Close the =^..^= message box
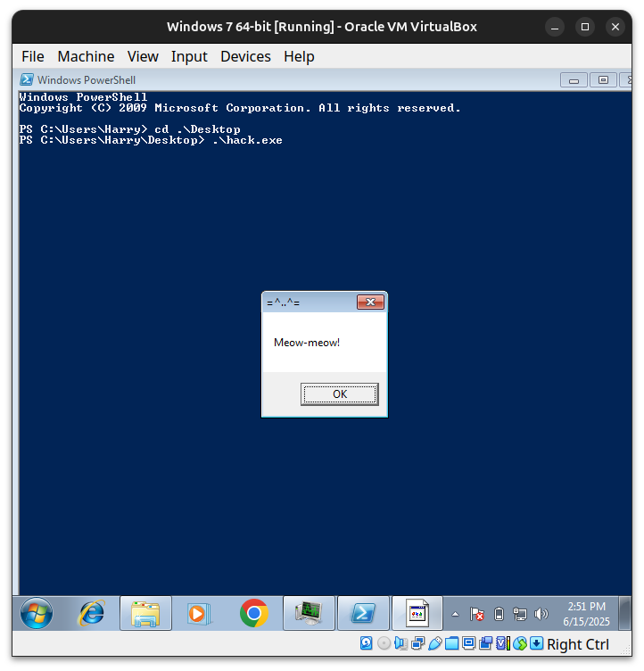The image size is (644, 671). [370, 302]
